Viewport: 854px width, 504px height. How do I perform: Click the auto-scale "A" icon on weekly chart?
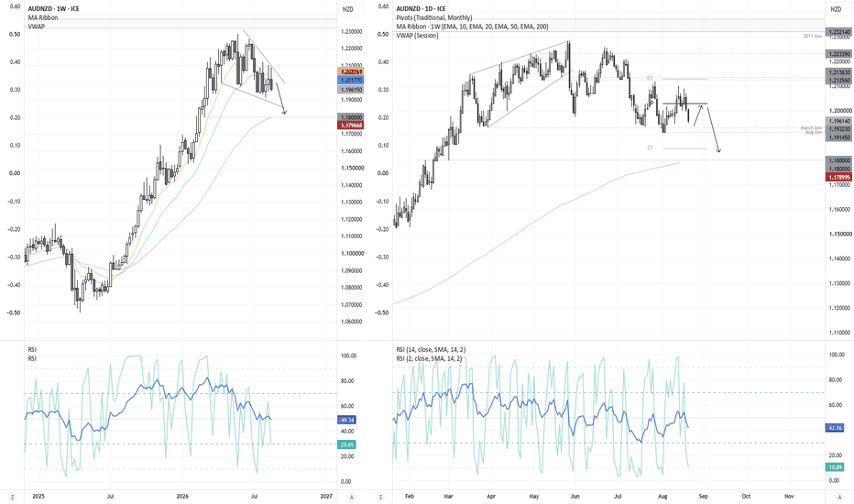352,497
